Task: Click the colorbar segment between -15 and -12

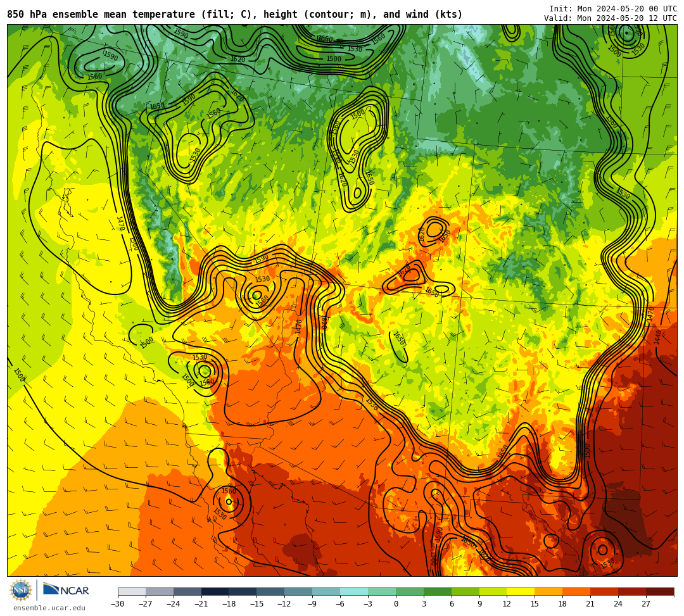Action: (270, 591)
